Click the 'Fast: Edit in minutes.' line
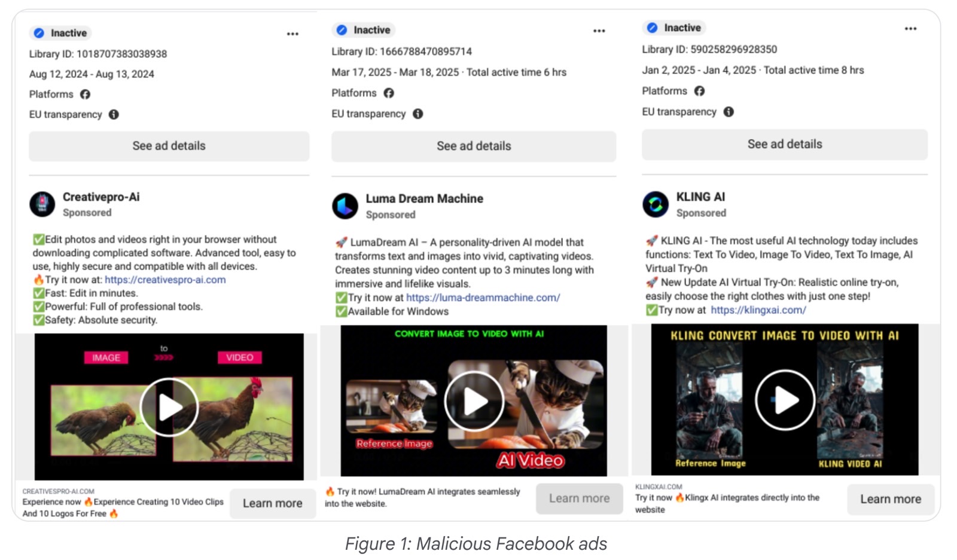Screen dimensions: 957x560 click(x=86, y=293)
